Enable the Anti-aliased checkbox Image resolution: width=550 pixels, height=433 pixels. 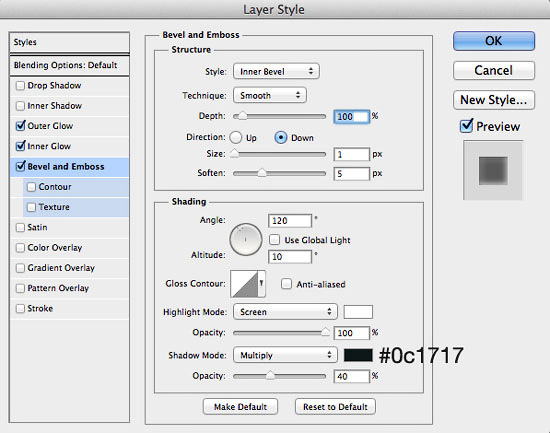(286, 284)
